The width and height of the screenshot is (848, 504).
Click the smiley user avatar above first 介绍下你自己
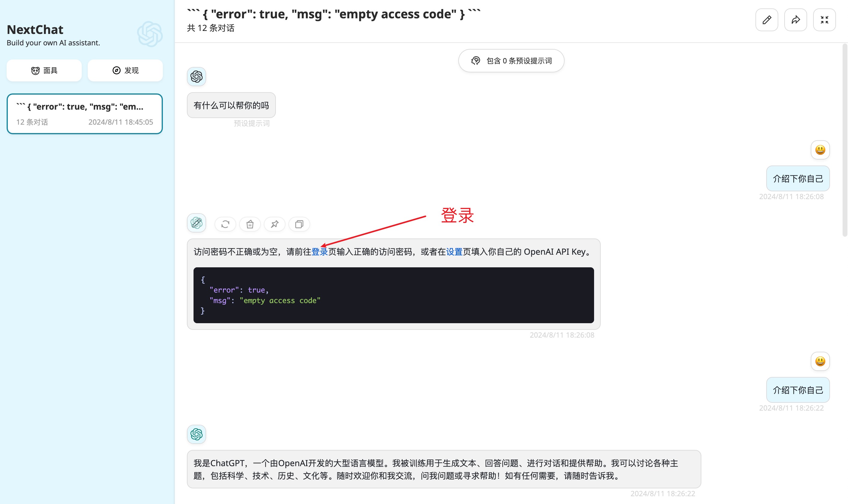[820, 150]
